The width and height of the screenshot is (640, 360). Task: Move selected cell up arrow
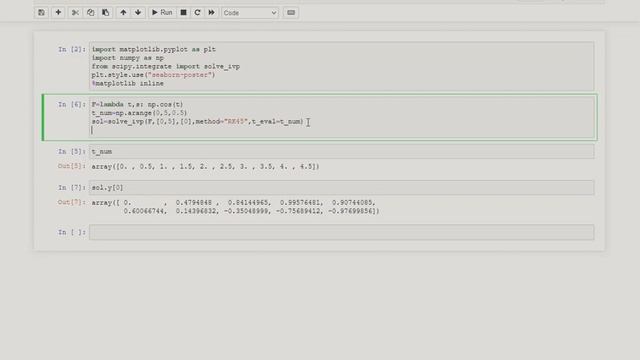123,13
